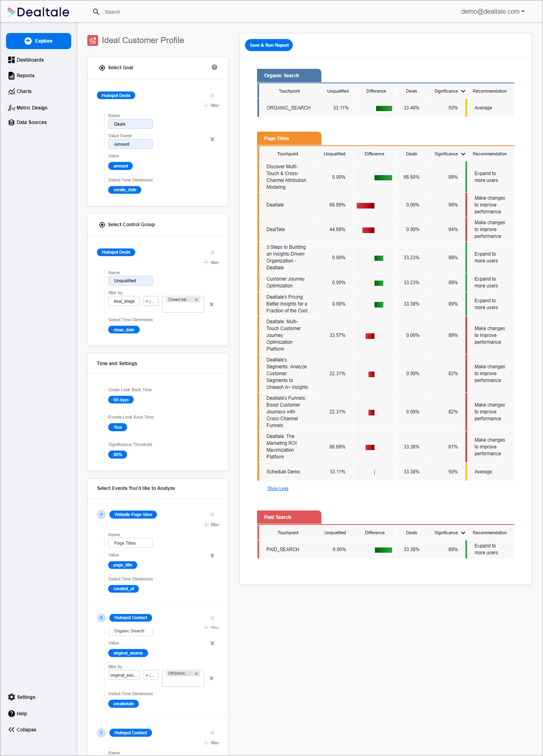Open the deal_stage filter field
This screenshot has height=756, width=543.
tap(124, 301)
